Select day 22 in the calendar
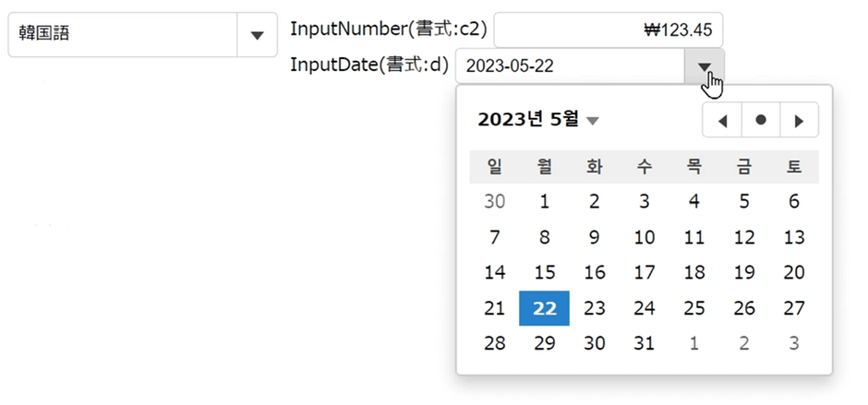The width and height of the screenshot is (868, 405). coord(545,308)
